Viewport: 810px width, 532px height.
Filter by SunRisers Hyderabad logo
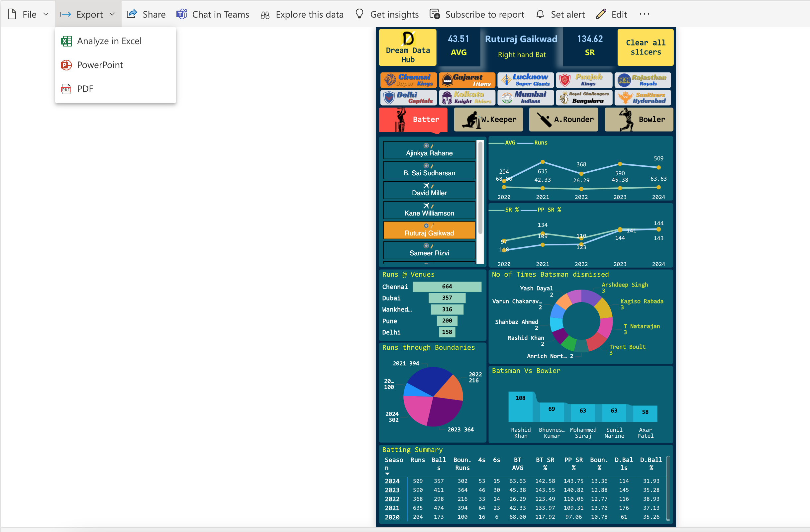point(643,98)
